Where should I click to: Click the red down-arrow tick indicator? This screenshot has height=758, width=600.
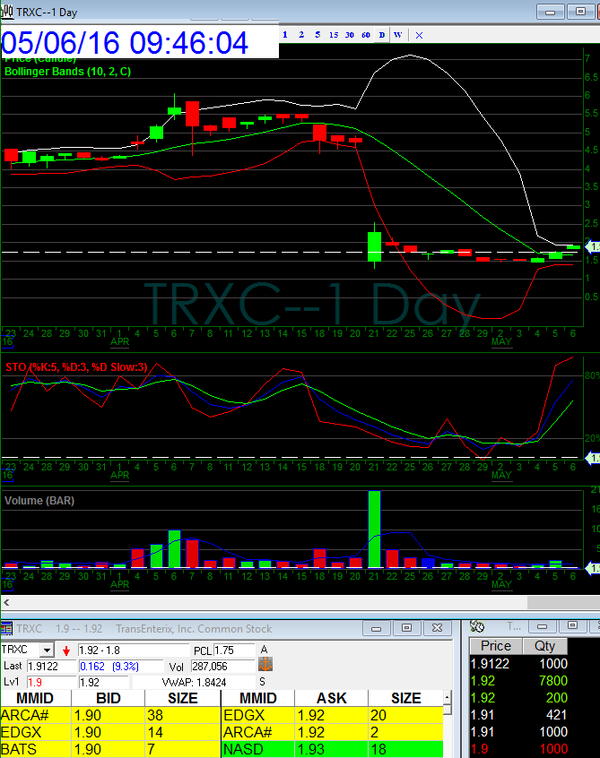pos(67,650)
